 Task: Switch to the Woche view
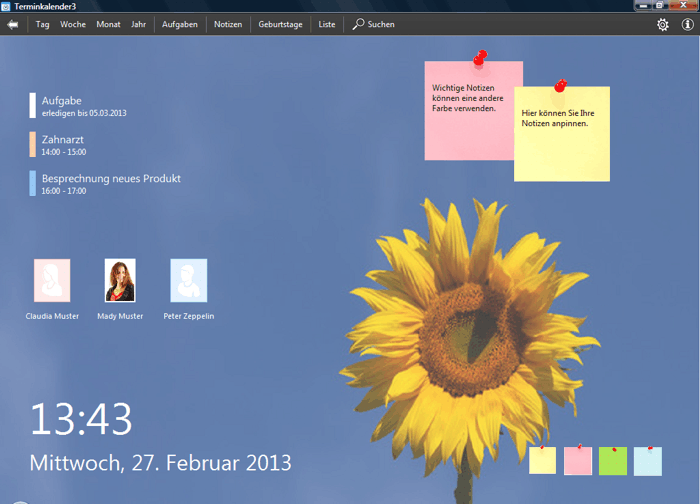click(73, 24)
